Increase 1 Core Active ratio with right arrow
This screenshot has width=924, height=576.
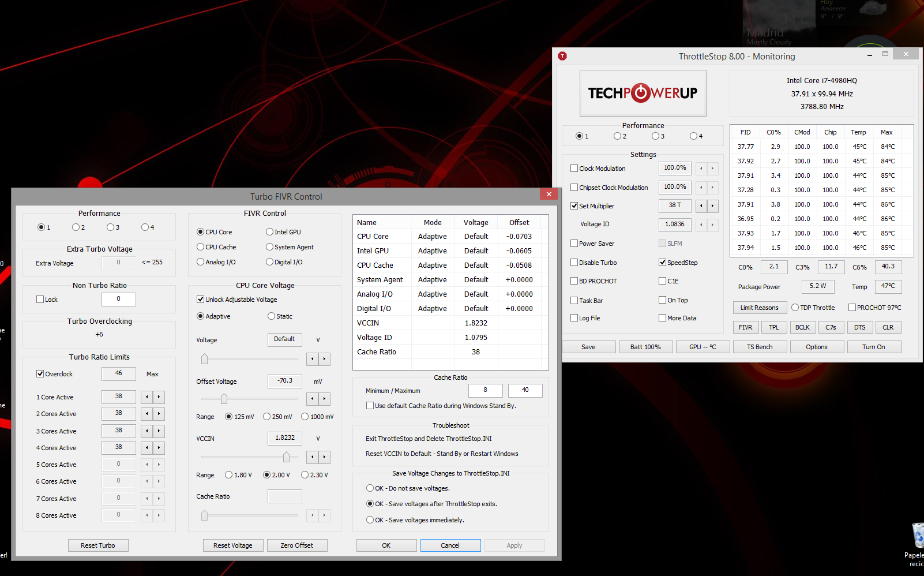pos(159,397)
